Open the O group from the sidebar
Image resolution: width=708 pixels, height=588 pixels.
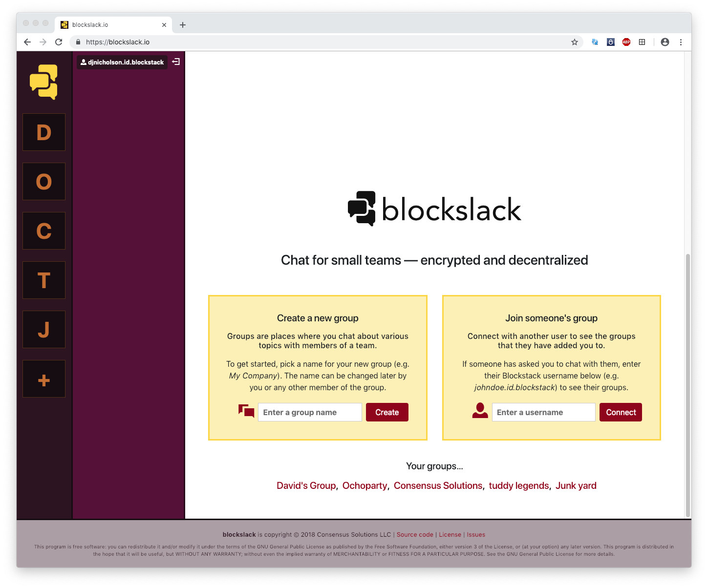click(43, 181)
